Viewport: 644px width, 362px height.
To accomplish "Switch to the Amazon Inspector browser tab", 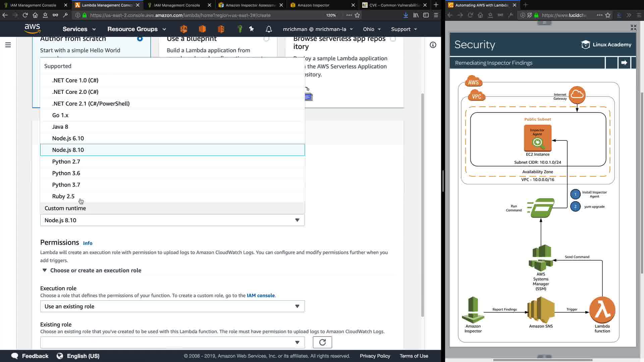I will coord(313,5).
